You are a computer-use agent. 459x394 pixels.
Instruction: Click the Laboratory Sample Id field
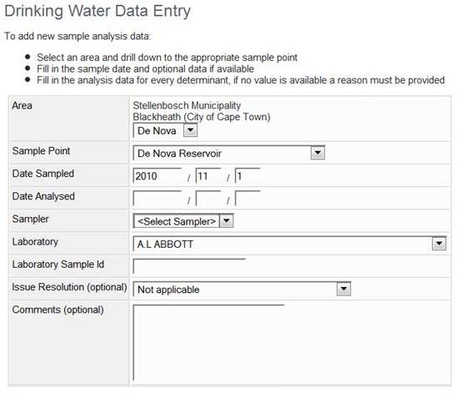pos(189,266)
